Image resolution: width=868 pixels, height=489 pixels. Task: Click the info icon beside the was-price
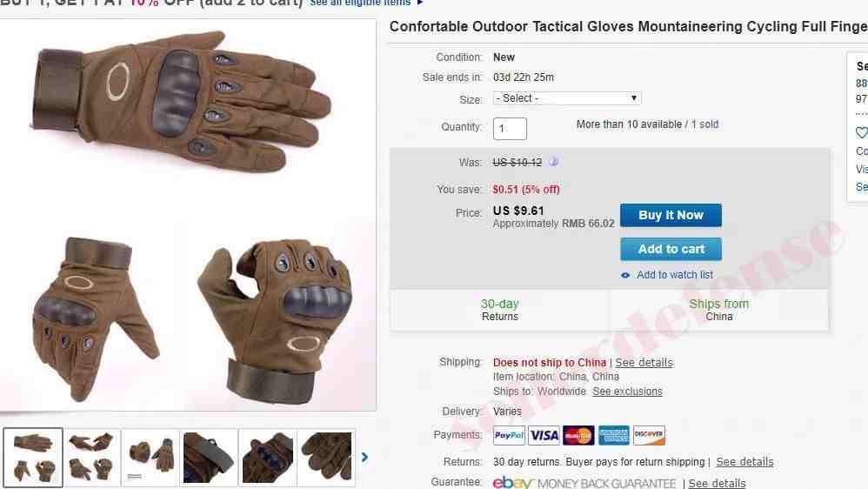[553, 162]
